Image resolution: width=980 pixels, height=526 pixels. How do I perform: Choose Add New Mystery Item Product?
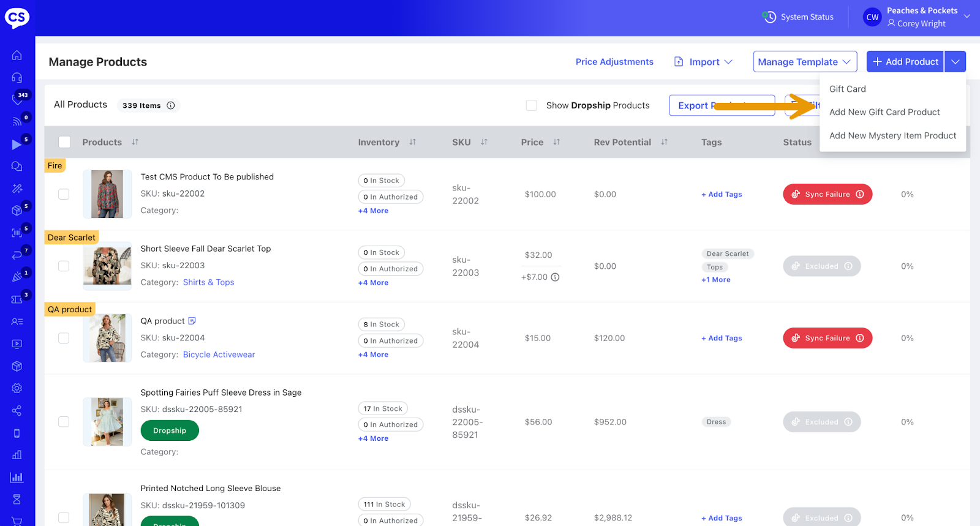pos(892,135)
